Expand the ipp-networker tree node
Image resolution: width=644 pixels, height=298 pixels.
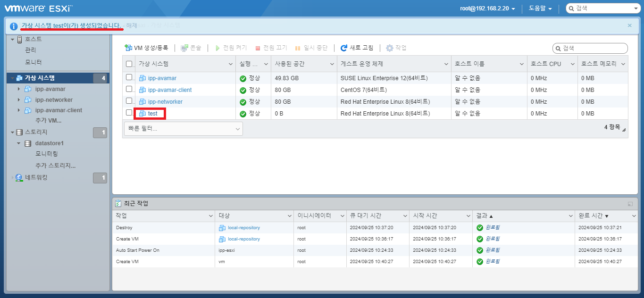[x=19, y=99]
